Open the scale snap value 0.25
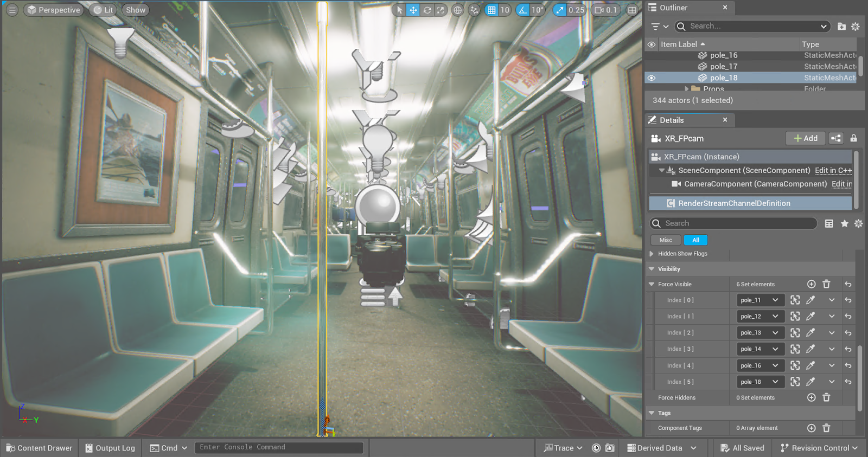Viewport: 868px width, 457px height. pyautogui.click(x=577, y=10)
